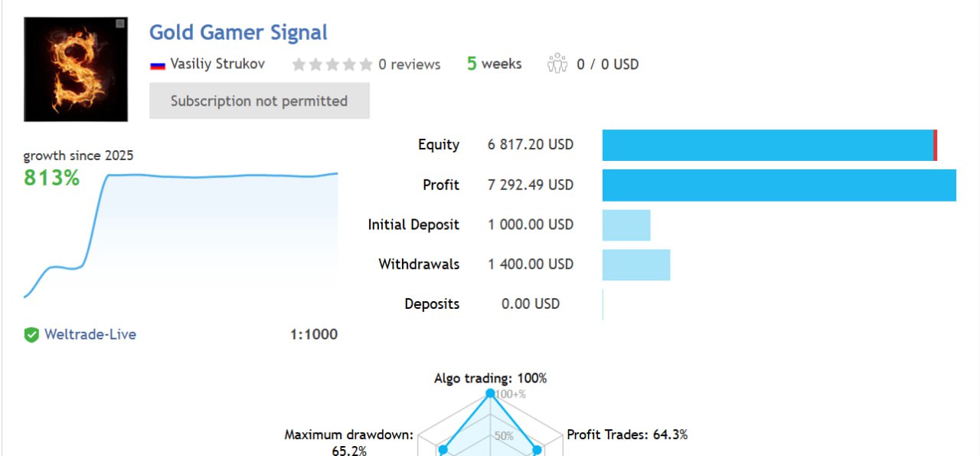Click the Withdrawals bar
Screen dimensions: 980x456
click(x=636, y=264)
